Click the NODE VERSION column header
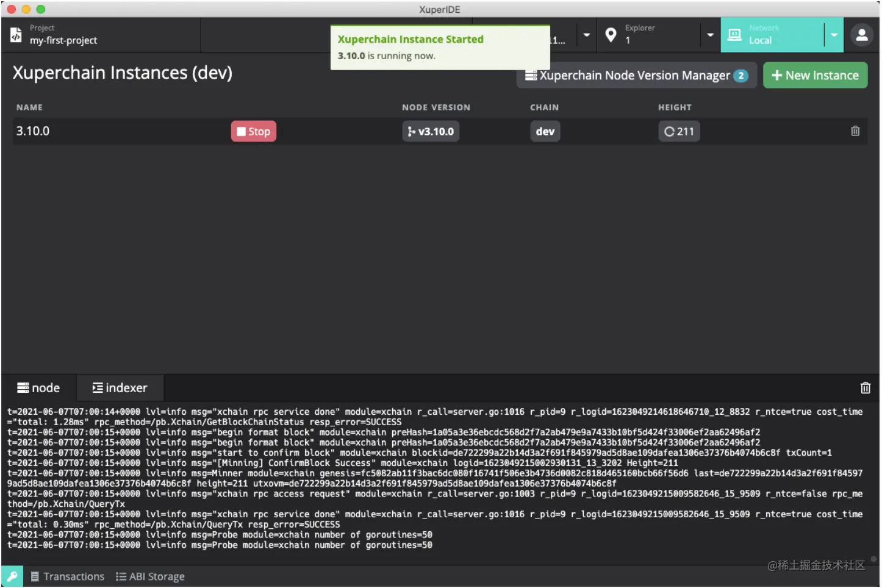This screenshot has height=588, width=882. [436, 107]
